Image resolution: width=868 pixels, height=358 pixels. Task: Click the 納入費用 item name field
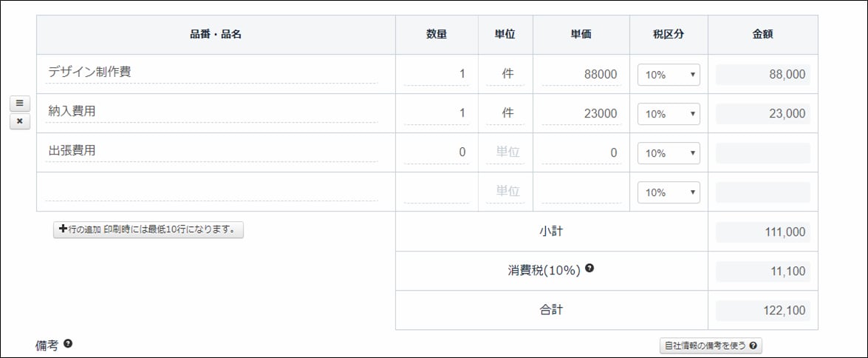coord(211,112)
